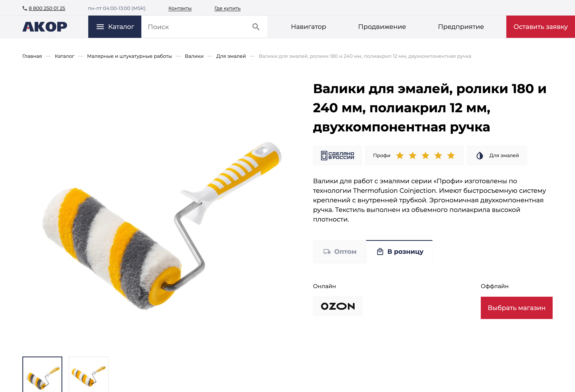The width and height of the screenshot is (575, 392).
Task: Select the В розницу tab
Action: click(400, 252)
